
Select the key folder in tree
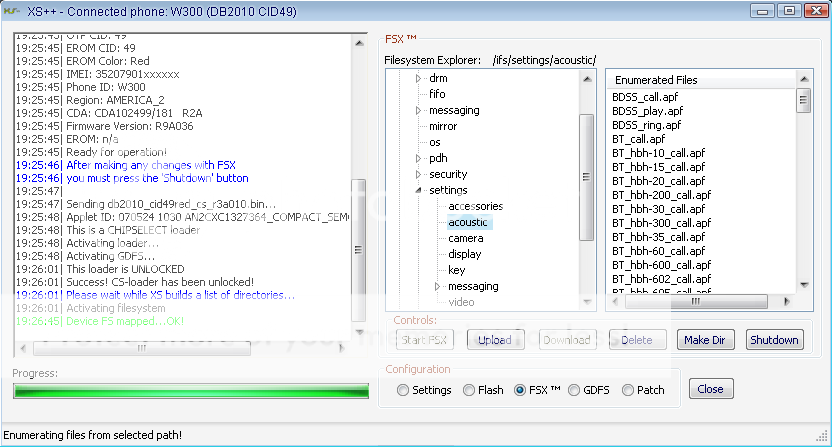pyautogui.click(x=457, y=270)
